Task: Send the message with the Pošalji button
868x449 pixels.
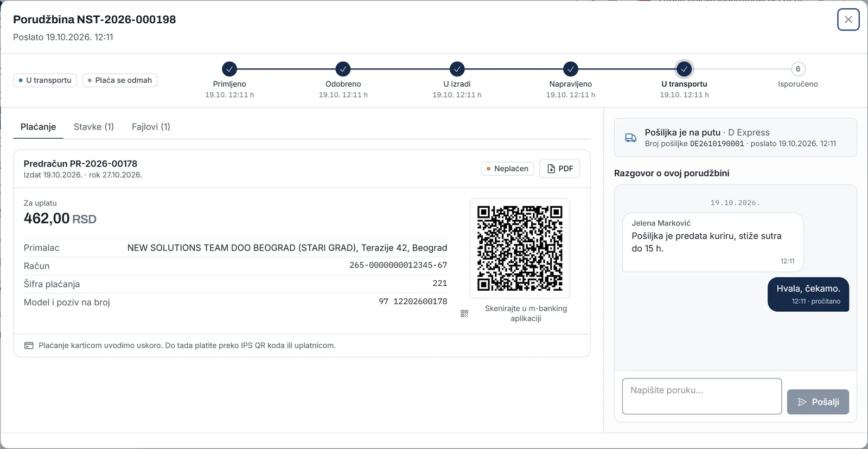Action: pos(818,402)
